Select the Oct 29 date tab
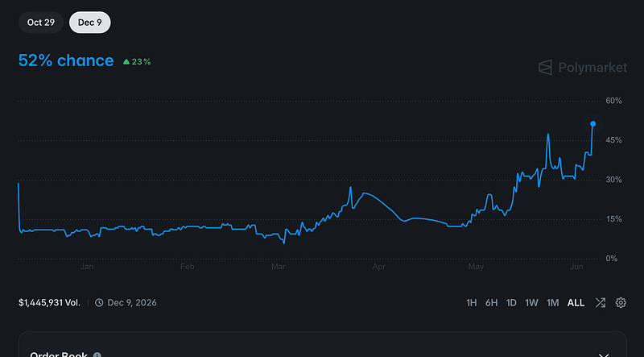 (x=41, y=23)
